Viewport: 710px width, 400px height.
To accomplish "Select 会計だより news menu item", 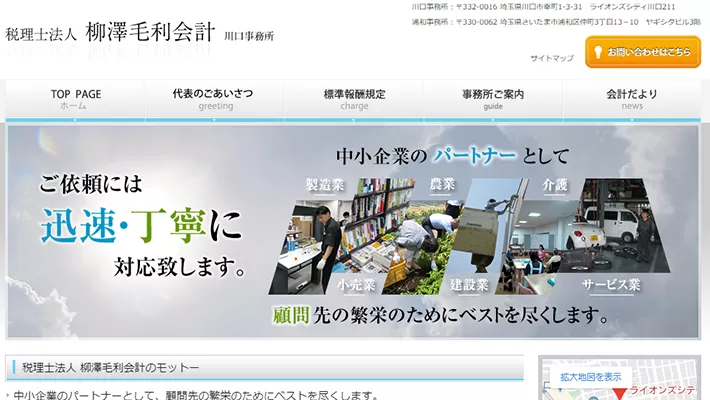I will point(632,99).
